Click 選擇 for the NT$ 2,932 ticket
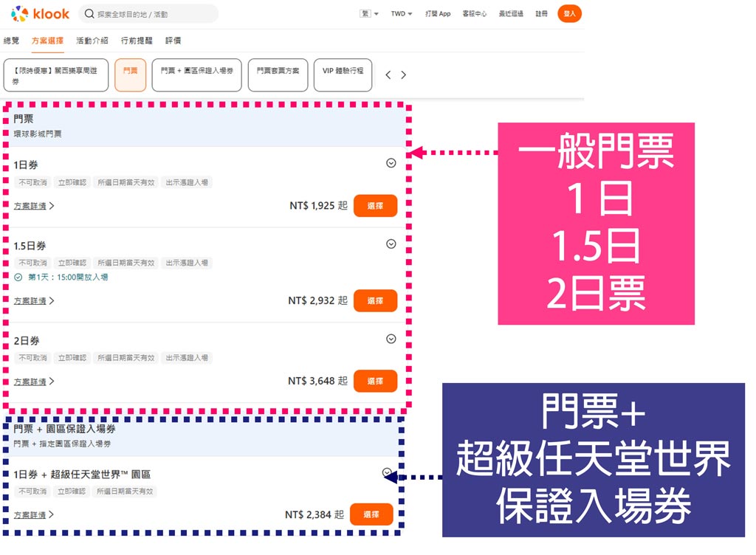 pyautogui.click(x=375, y=300)
